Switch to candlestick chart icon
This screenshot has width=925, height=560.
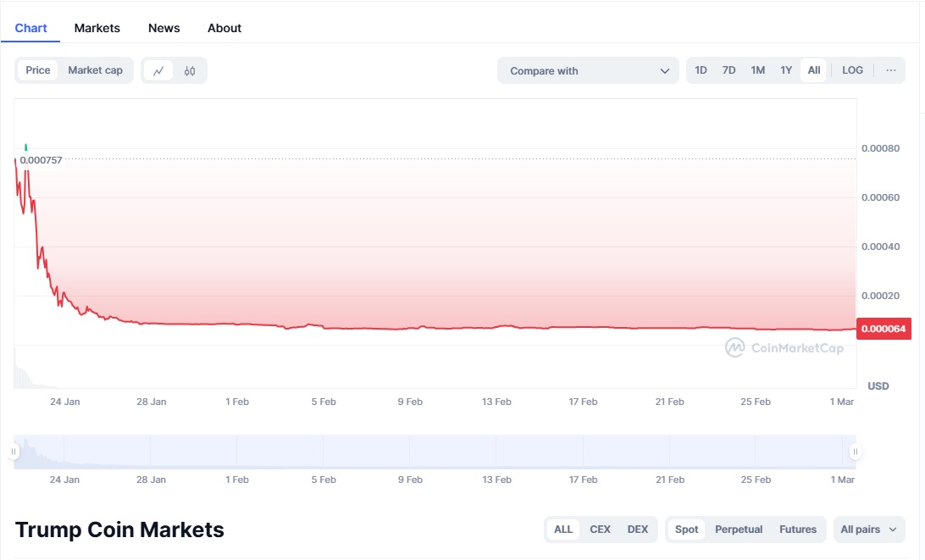190,71
